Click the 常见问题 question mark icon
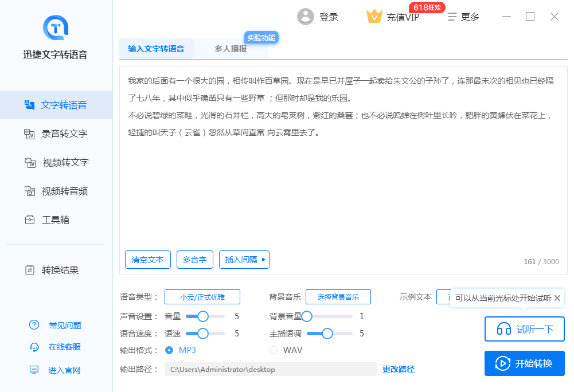Viewport: 574px width, 392px height. click(x=34, y=324)
